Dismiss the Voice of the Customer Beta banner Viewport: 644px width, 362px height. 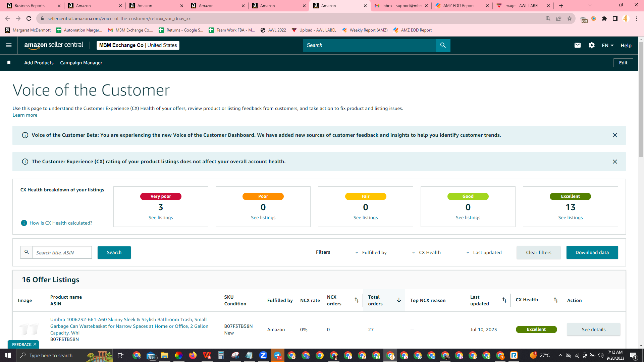point(615,135)
